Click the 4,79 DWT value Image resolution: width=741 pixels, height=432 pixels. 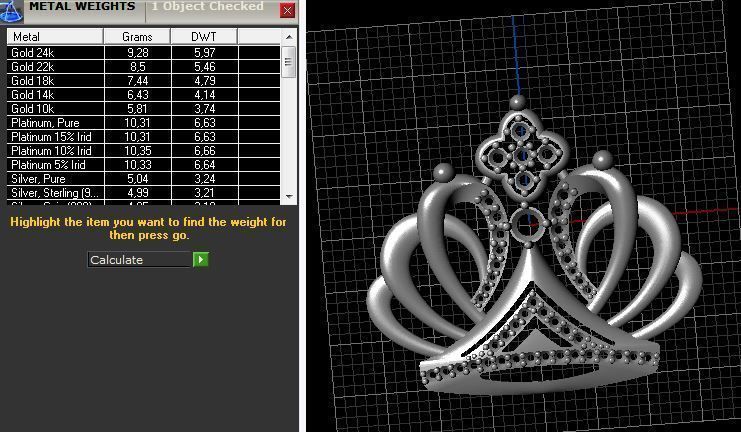point(205,80)
